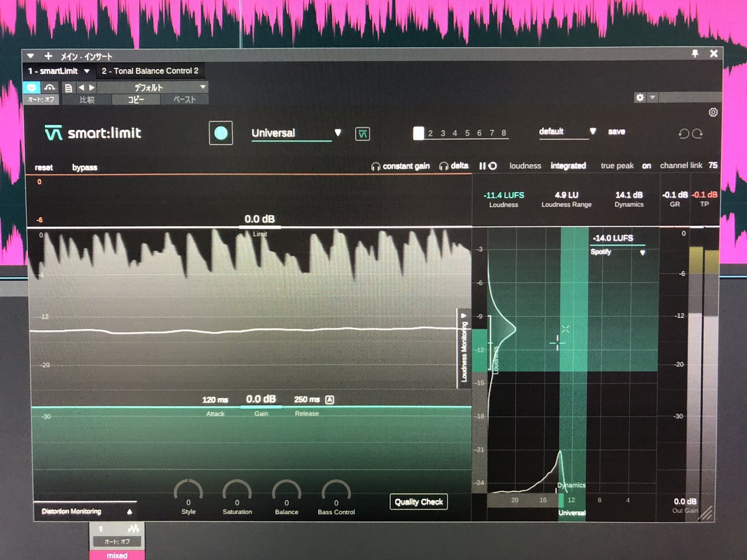This screenshot has width=747, height=560.
Task: Select state slot 4
Action: click(x=455, y=133)
